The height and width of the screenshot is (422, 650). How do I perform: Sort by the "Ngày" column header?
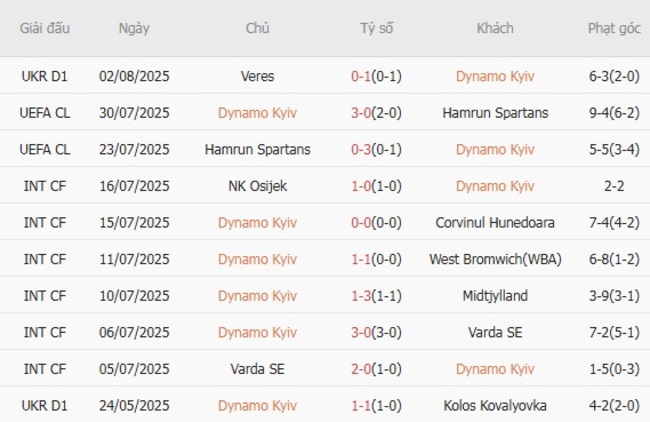(x=134, y=28)
